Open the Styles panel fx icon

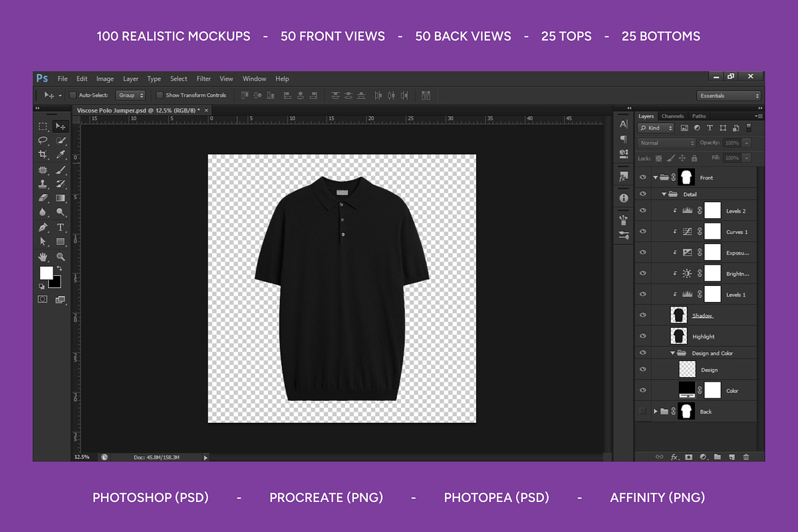point(623,178)
